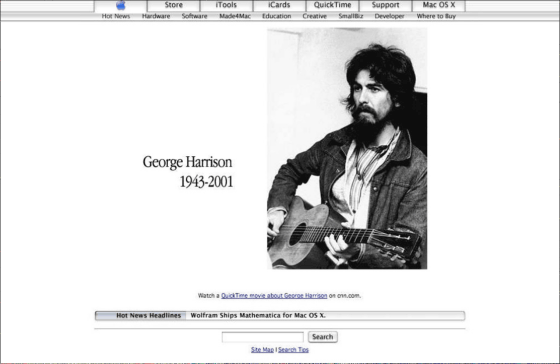Visit the Developer section

tap(389, 16)
